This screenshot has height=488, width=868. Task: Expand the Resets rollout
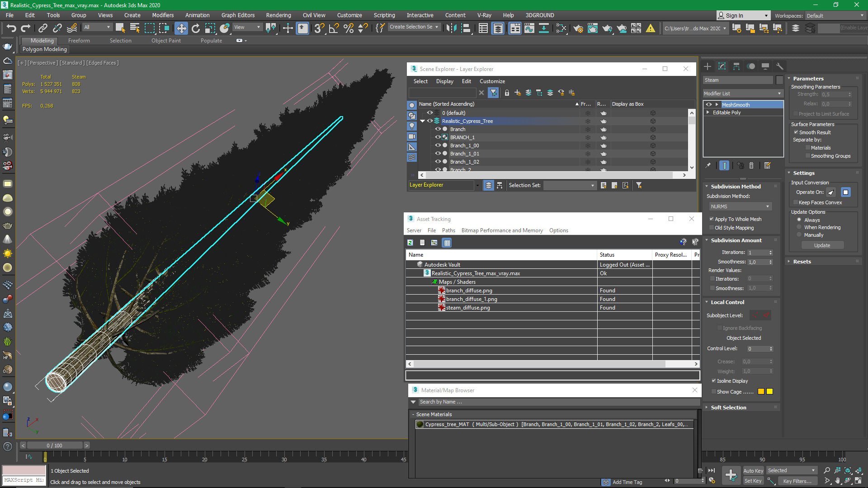pyautogui.click(x=802, y=262)
